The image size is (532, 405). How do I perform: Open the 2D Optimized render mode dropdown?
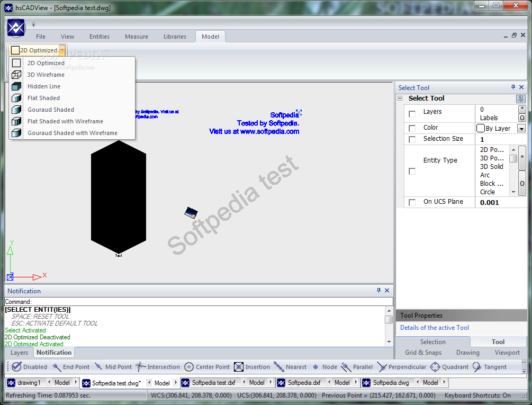pos(62,50)
